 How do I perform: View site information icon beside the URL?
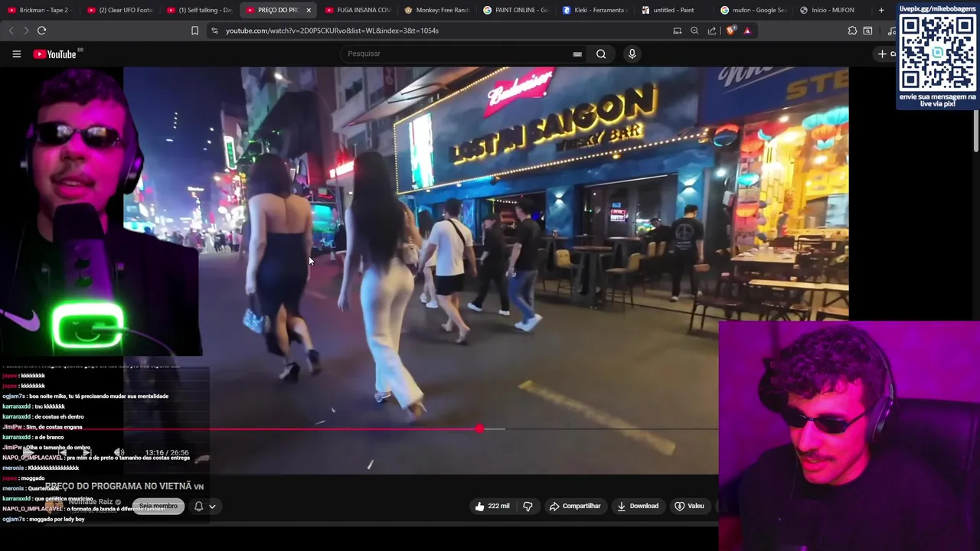click(214, 31)
